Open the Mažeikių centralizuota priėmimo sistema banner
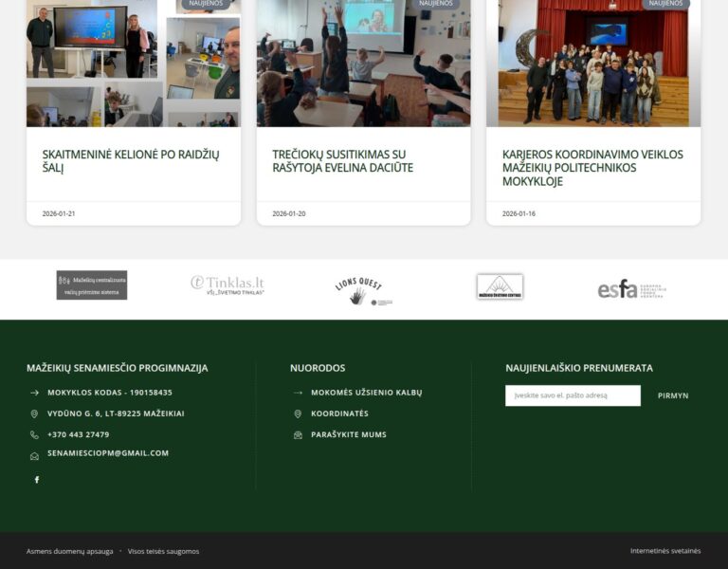Image resolution: width=728 pixels, height=569 pixels. click(x=92, y=285)
